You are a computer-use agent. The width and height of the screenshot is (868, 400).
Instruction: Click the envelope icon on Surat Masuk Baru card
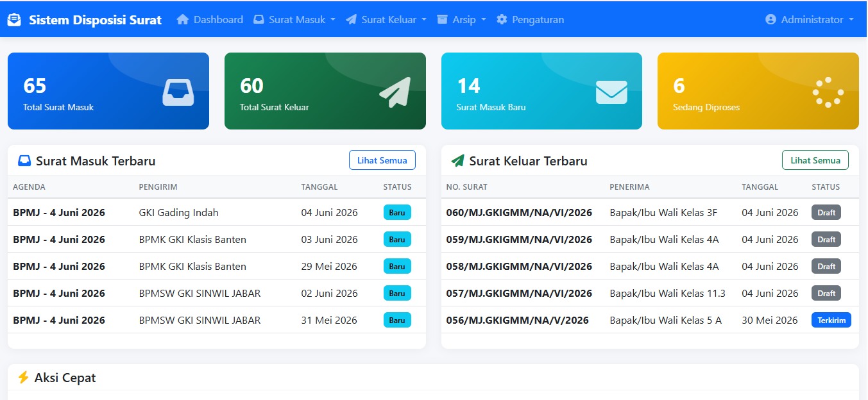tap(611, 92)
